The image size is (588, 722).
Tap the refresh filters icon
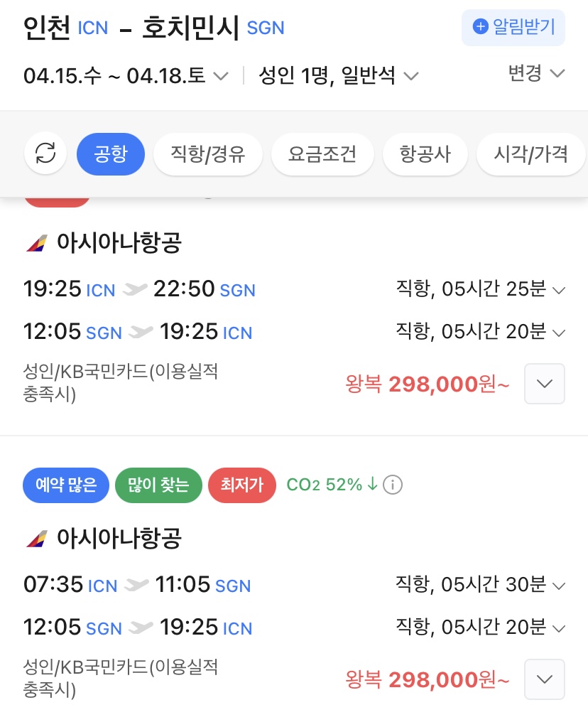click(45, 153)
